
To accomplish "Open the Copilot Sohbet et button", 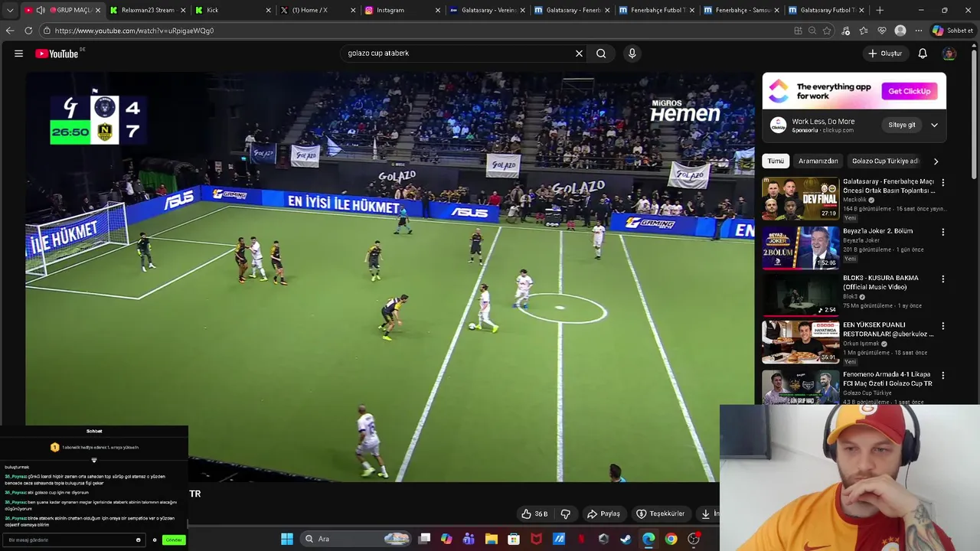I will [x=952, y=31].
